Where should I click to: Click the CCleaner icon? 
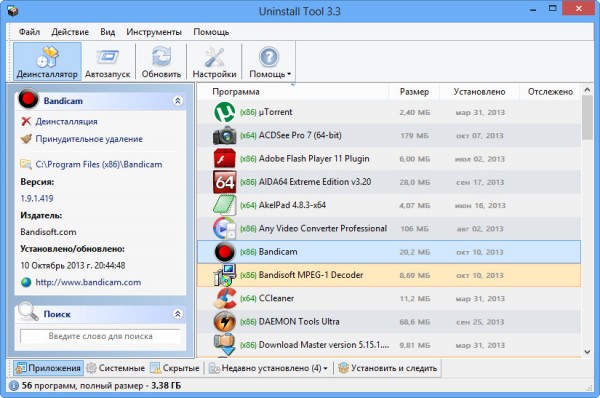click(x=225, y=298)
